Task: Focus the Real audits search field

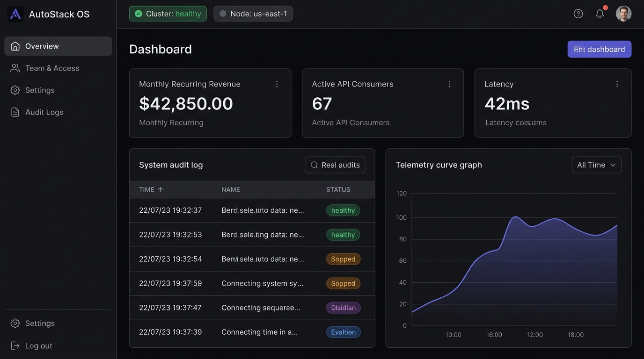Action: coord(335,165)
